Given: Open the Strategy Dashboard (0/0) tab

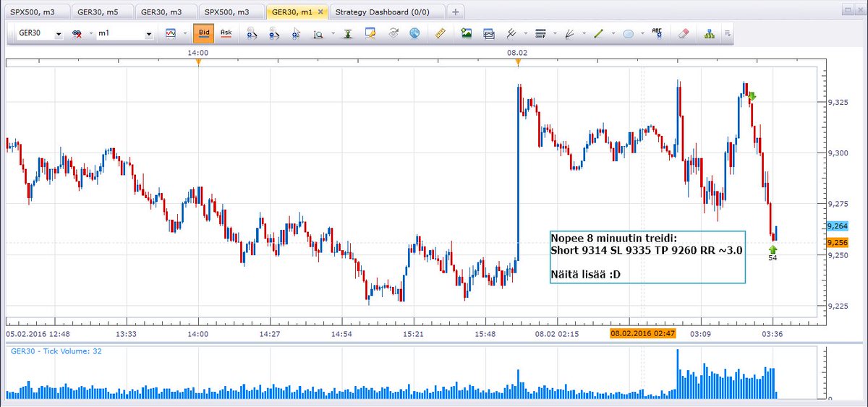Looking at the screenshot, I should click(387, 12).
